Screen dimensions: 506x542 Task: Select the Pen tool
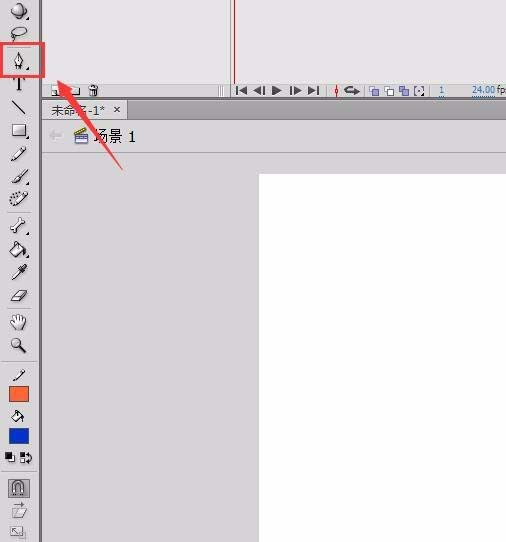point(19,60)
